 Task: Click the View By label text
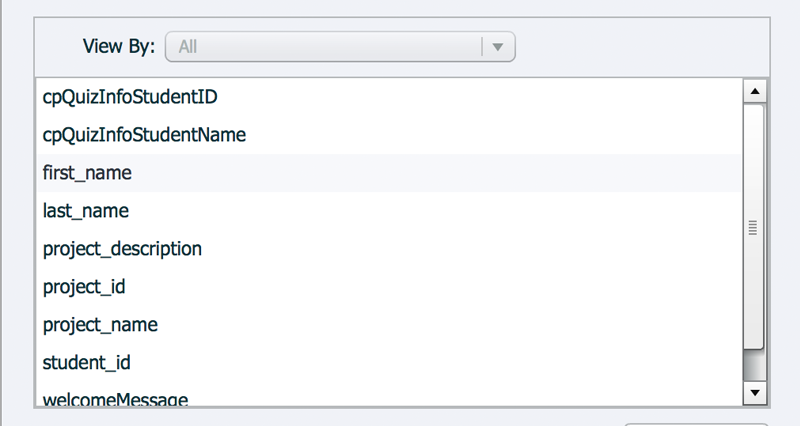pyautogui.click(x=119, y=46)
